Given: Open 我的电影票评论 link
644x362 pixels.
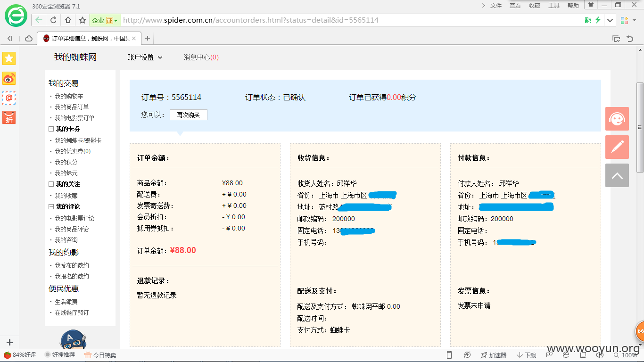Looking at the screenshot, I should pyautogui.click(x=75, y=218).
